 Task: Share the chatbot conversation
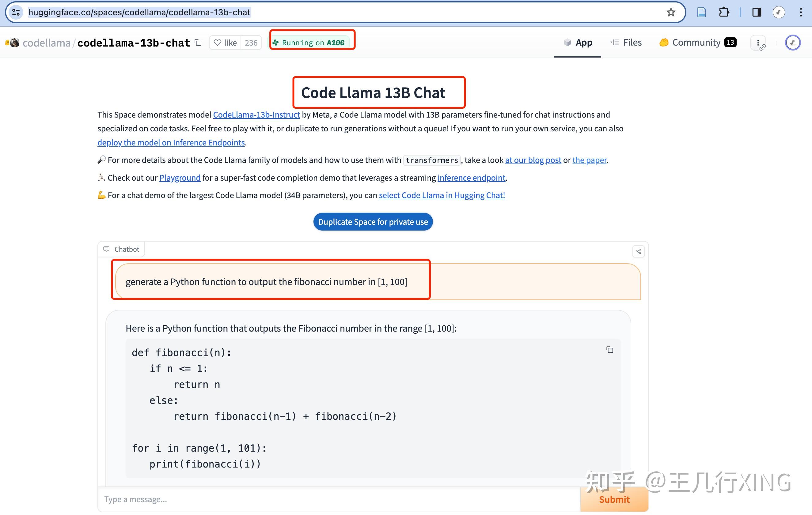point(638,251)
